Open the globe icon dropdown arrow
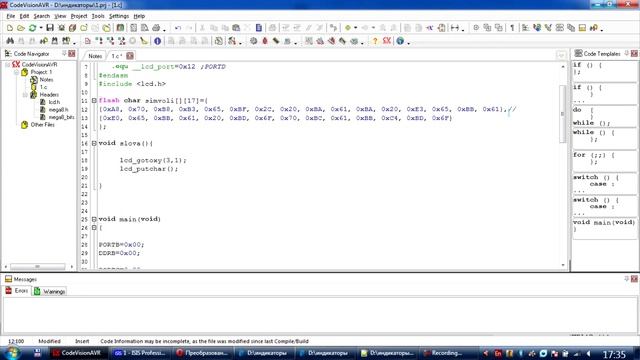The height and width of the screenshot is (360, 640). pos(408,42)
